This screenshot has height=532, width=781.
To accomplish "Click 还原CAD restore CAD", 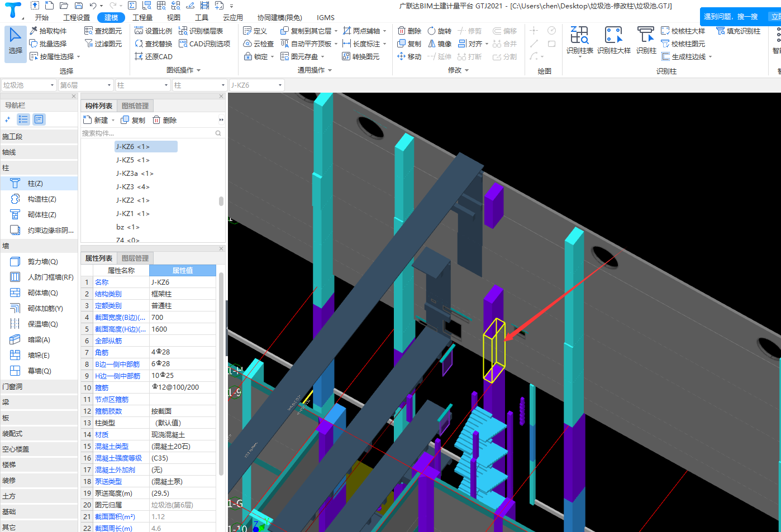I will 154,56.
